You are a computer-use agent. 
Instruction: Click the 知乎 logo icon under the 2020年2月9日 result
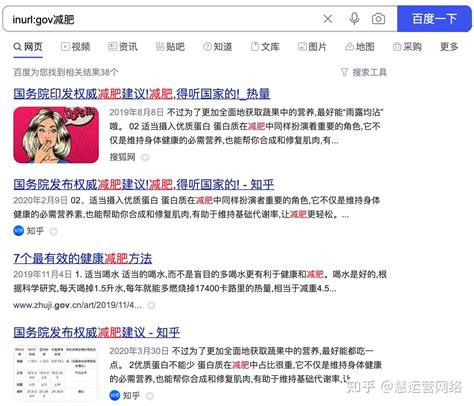click(x=19, y=231)
